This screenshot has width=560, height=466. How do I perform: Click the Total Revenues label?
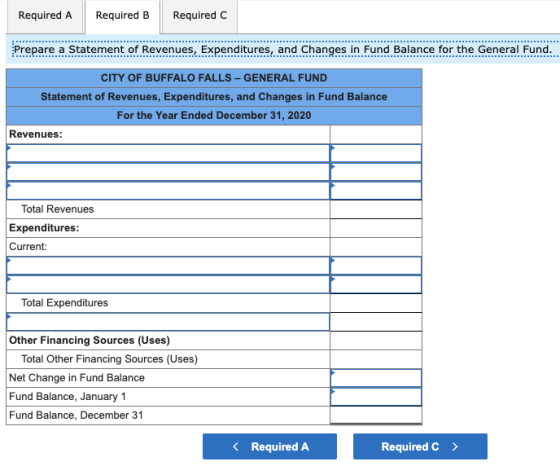pyautogui.click(x=58, y=209)
